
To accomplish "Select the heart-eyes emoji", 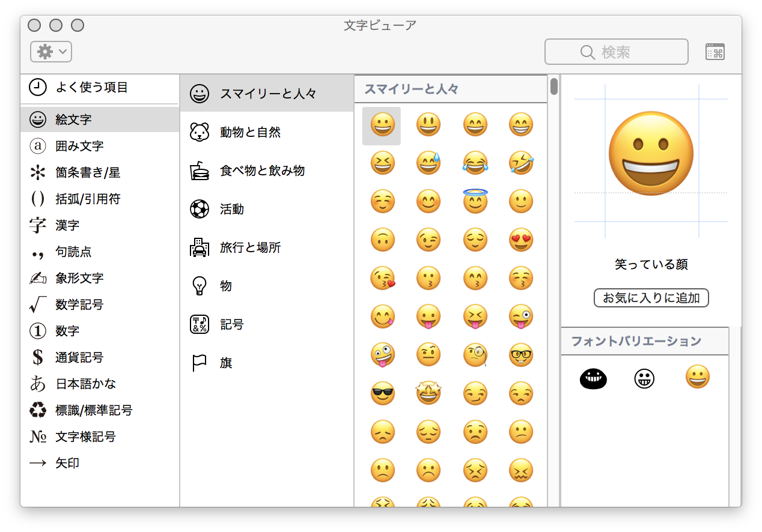I will click(x=520, y=240).
